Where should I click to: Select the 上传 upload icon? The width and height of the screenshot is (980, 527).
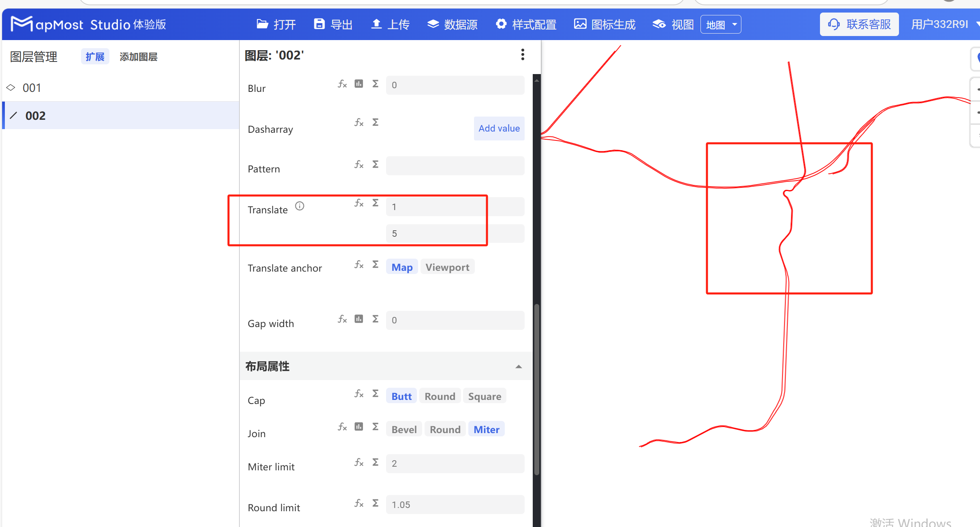(389, 24)
